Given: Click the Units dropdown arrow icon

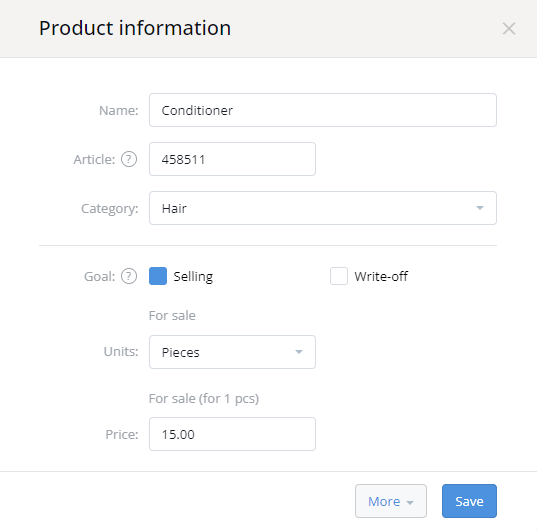Looking at the screenshot, I should (299, 352).
